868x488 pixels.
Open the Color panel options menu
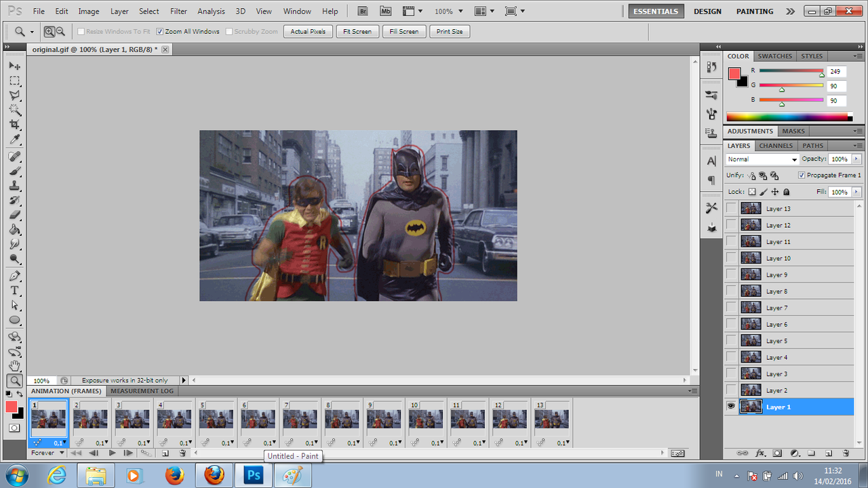[859, 56]
